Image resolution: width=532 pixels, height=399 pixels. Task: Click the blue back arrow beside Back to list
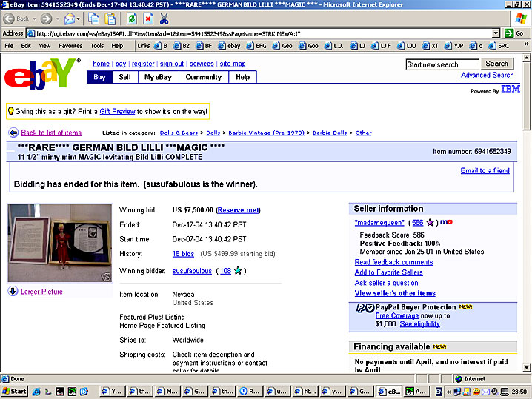click(13, 133)
